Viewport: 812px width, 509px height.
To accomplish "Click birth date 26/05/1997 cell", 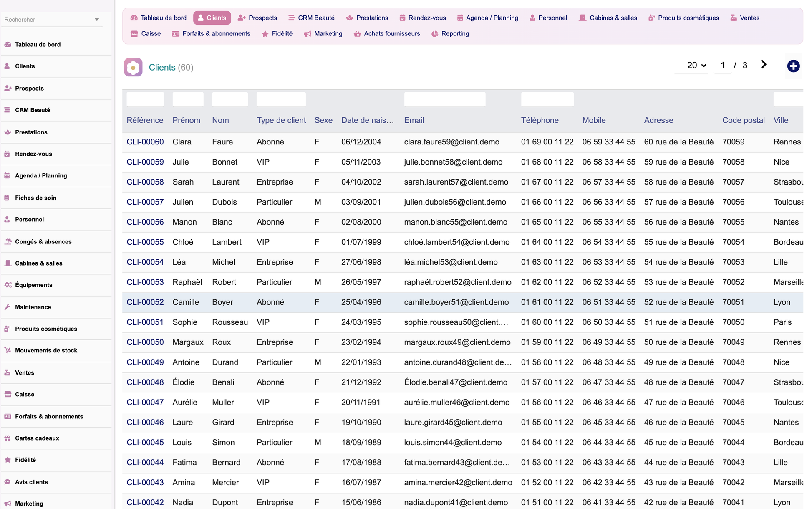I will tap(361, 282).
